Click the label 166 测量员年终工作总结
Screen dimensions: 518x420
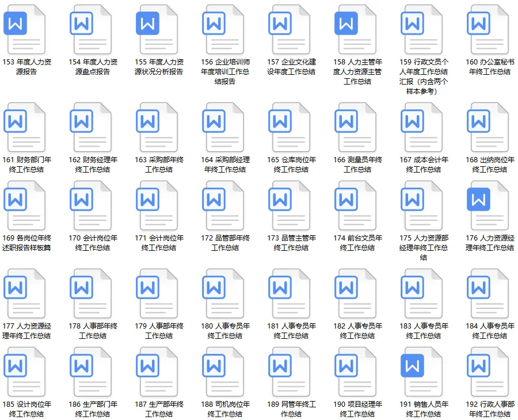(357, 165)
